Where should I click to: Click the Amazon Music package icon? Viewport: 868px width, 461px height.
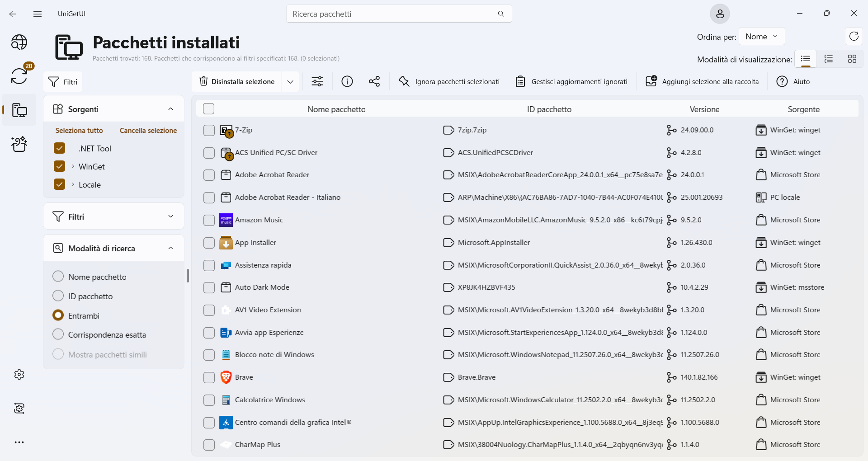coord(226,220)
